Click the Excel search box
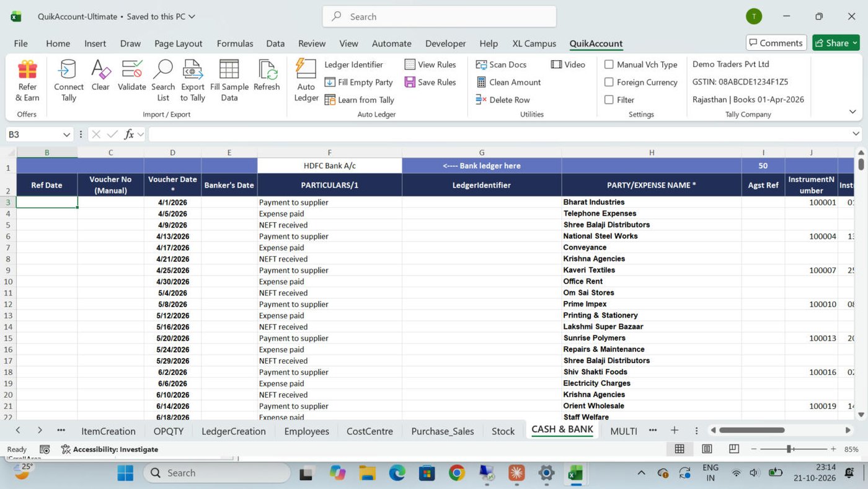The width and height of the screenshot is (868, 489). pyautogui.click(x=439, y=17)
